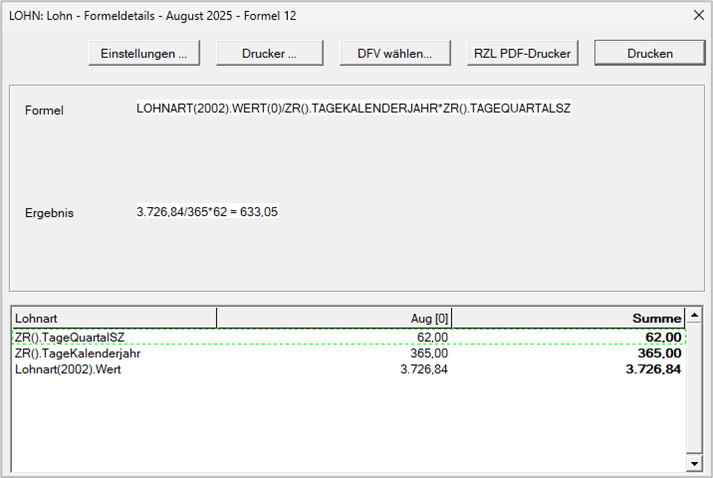The image size is (713, 478).
Task: Click the bold 3.726,84 Summe value
Action: 653,369
